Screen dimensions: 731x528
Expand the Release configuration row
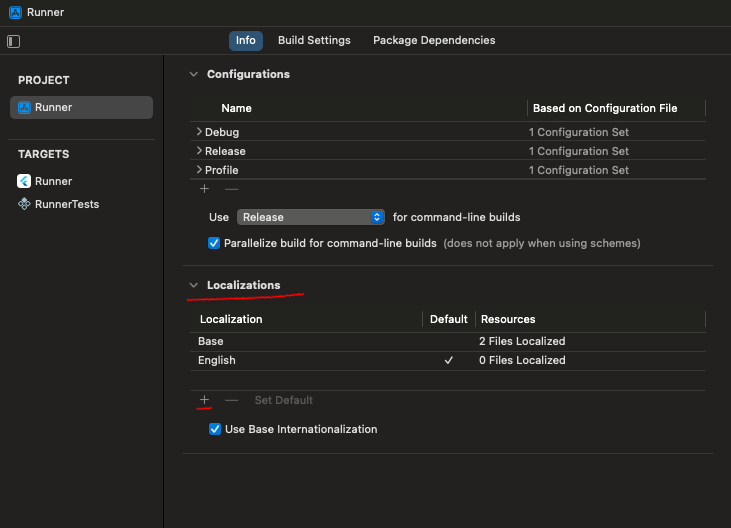(199, 151)
